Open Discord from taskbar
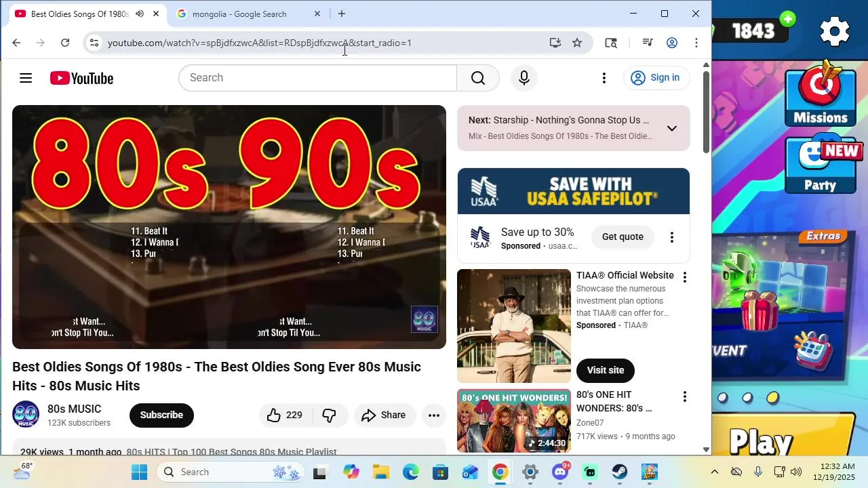Image resolution: width=868 pixels, height=488 pixels. click(560, 472)
